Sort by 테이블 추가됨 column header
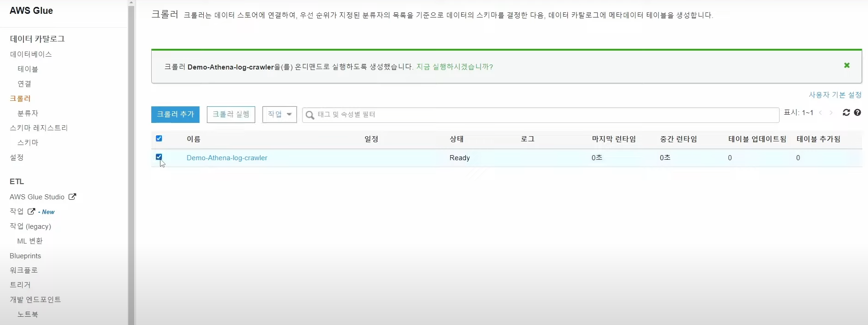The image size is (868, 325). point(818,139)
